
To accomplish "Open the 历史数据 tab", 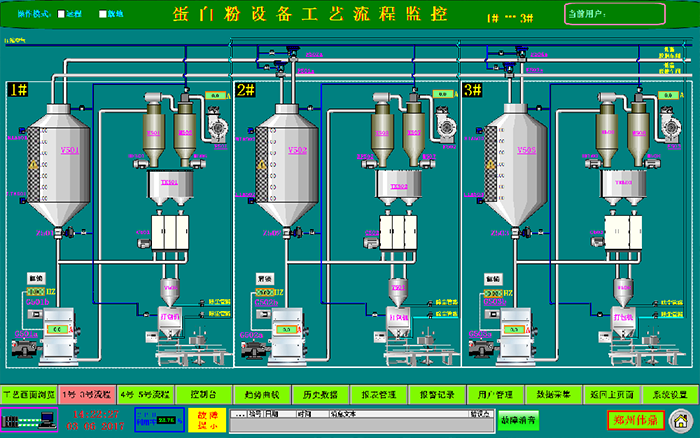I will [320, 395].
